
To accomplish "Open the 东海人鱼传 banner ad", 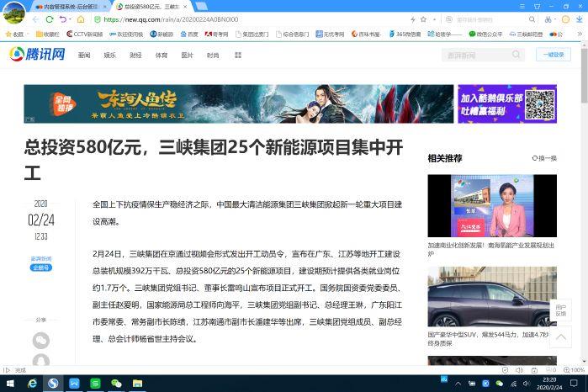I will [x=239, y=104].
